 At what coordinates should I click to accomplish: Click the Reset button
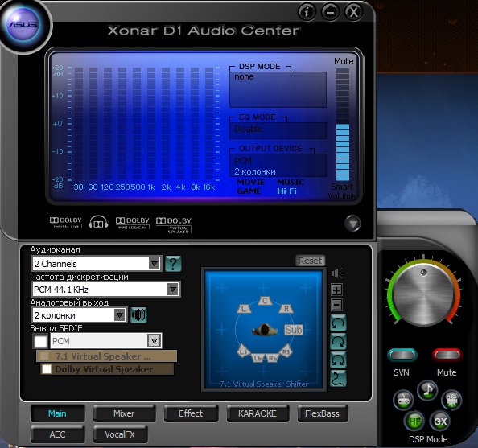(x=310, y=261)
